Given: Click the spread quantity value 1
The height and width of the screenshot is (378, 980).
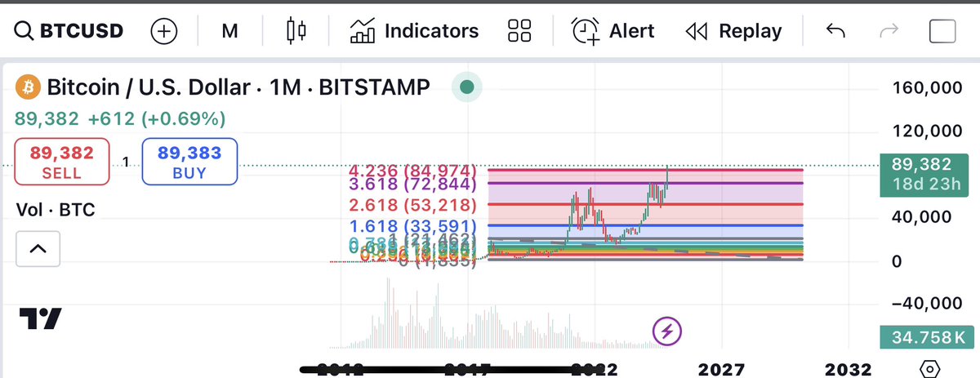Looking at the screenshot, I should pos(126,162).
